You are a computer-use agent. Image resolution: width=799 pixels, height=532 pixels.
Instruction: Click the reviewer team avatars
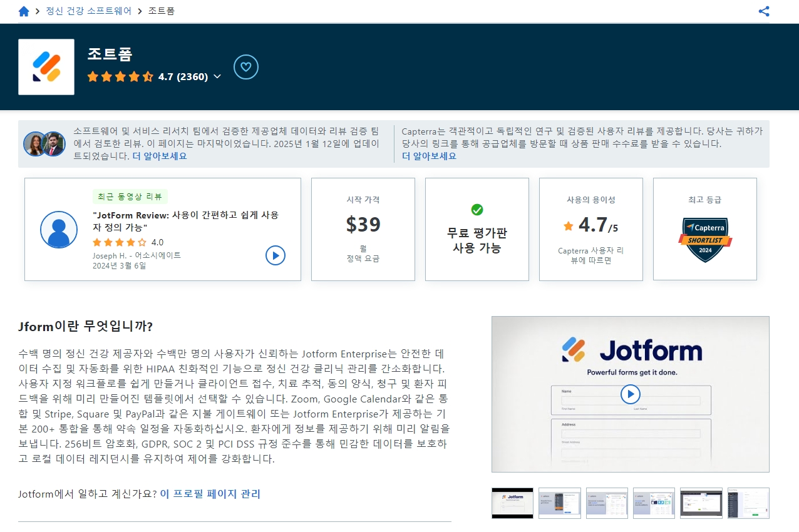tap(44, 144)
